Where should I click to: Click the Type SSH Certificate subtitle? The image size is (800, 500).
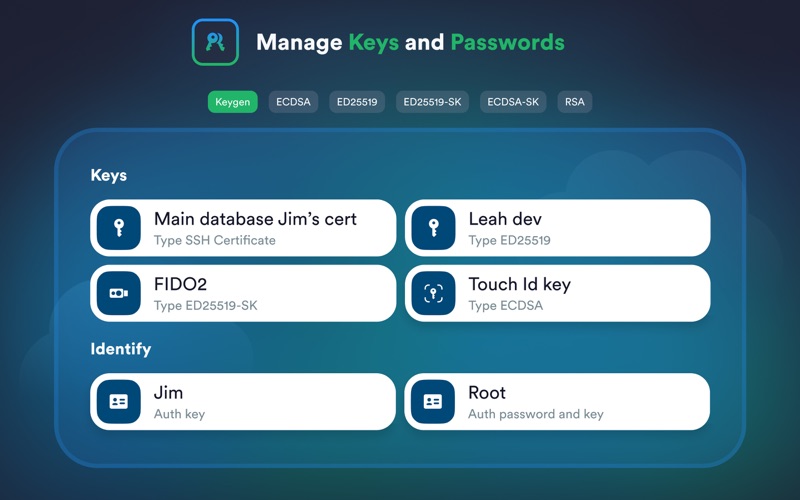pos(214,240)
